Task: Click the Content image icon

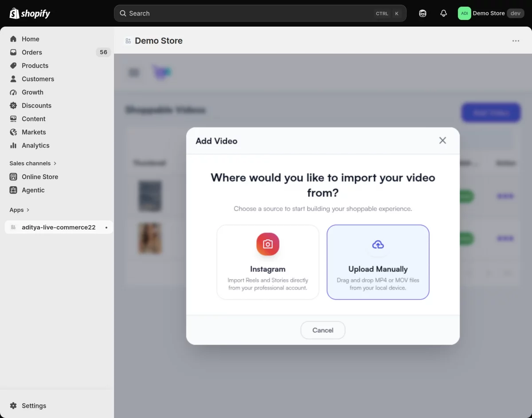Action: 13,119
